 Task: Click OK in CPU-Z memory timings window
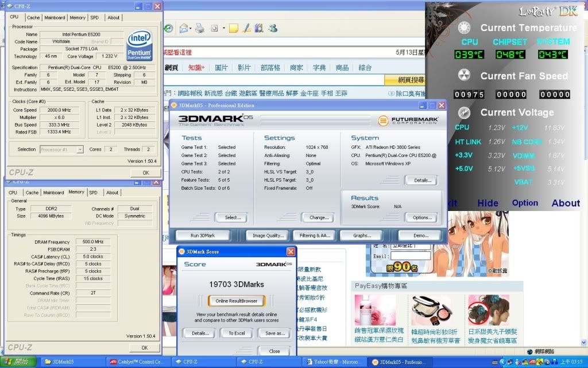(145, 348)
